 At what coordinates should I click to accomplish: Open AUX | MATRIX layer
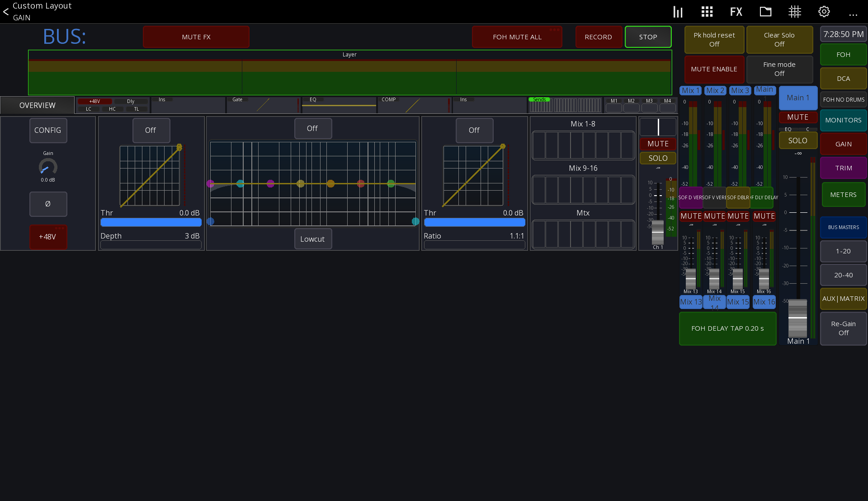[x=844, y=299]
